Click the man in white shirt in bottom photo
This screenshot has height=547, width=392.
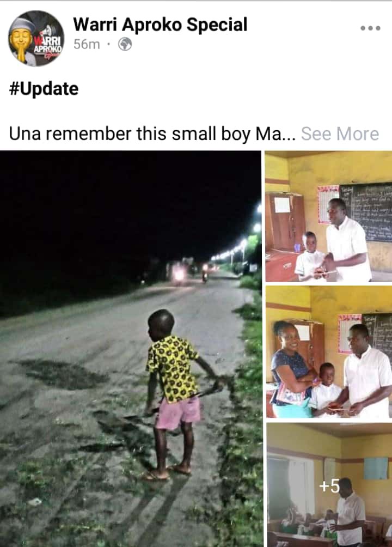click(350, 511)
